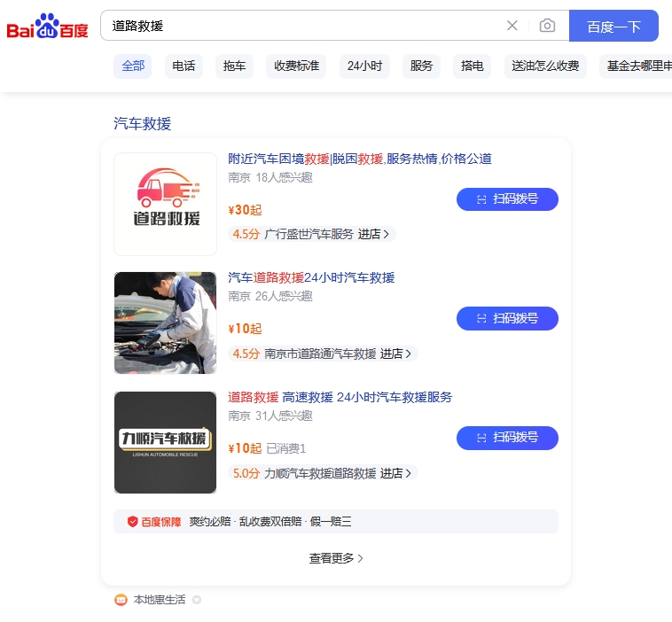Open the 道路救援 高速救援 result title

pyautogui.click(x=340, y=397)
